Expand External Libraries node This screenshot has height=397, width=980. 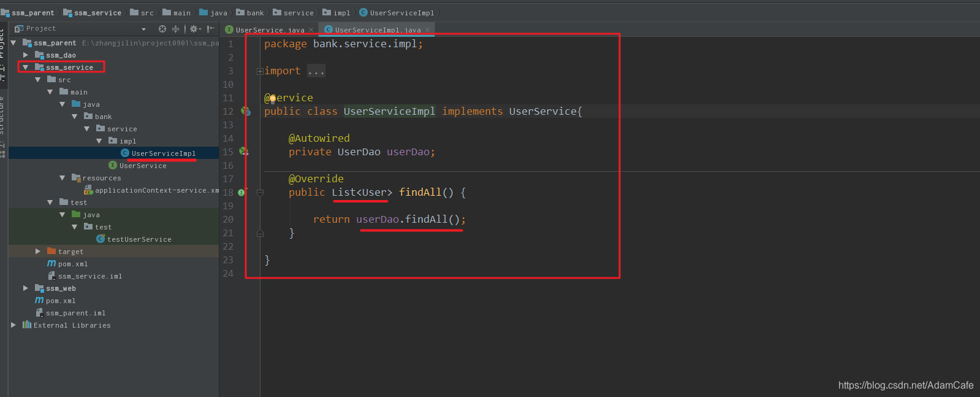pos(13,325)
